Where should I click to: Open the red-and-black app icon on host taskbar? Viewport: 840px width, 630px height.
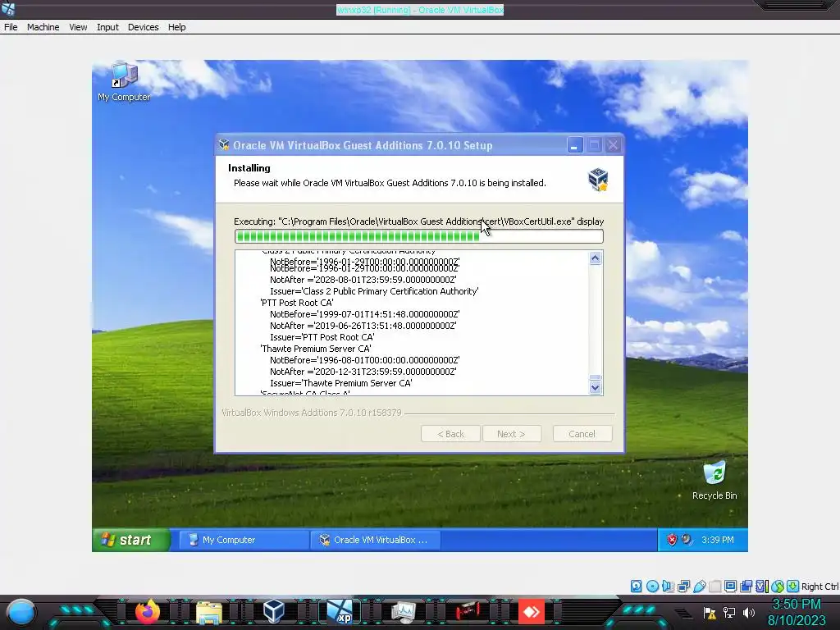point(468,611)
